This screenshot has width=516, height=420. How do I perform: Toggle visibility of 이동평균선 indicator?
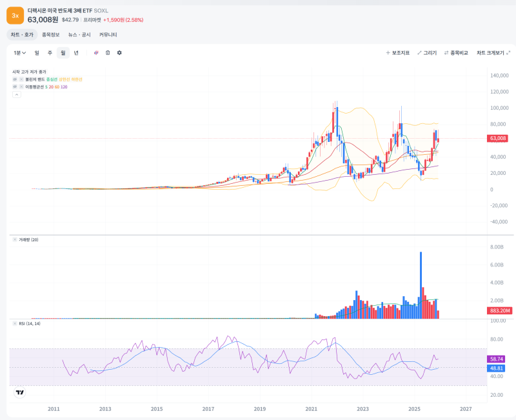pos(15,87)
